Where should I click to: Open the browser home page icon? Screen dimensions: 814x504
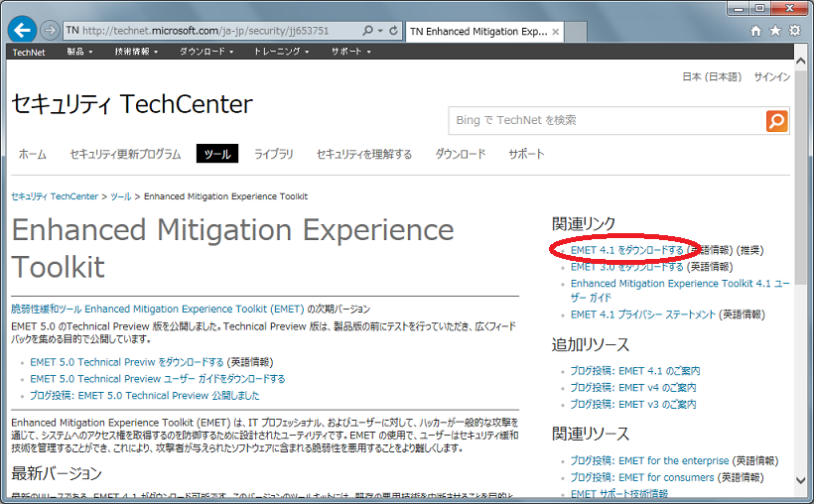coord(756,31)
